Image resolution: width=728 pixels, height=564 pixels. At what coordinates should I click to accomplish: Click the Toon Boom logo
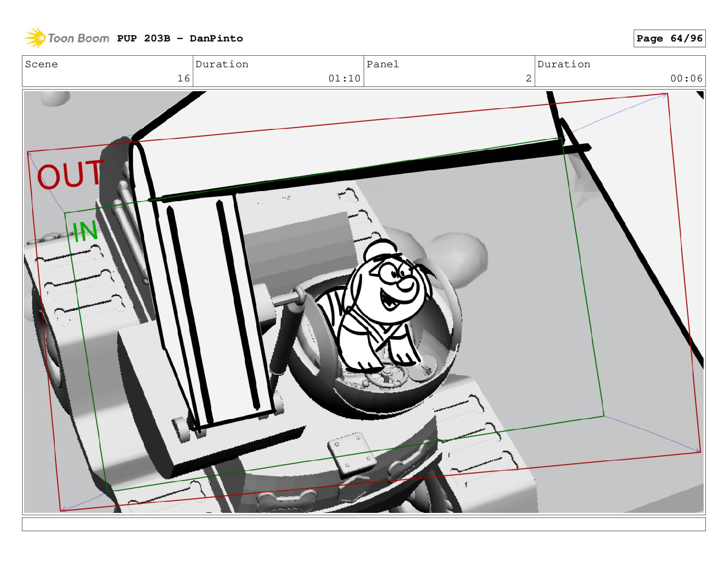tap(67, 38)
